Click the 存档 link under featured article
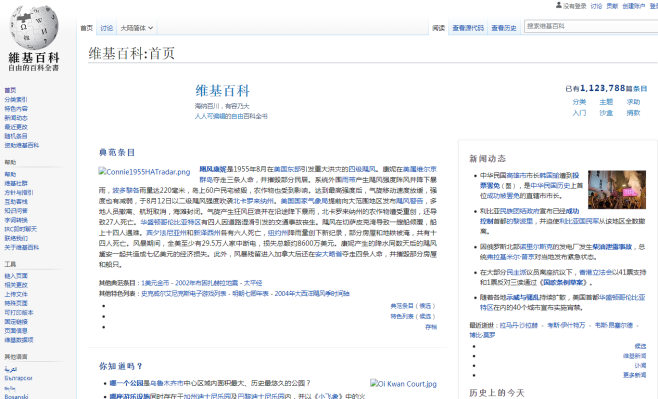 tap(431, 327)
